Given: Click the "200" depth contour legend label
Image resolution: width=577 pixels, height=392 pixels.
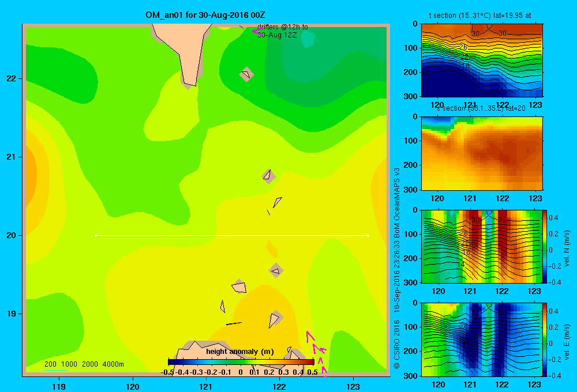Looking at the screenshot, I should point(50,364).
